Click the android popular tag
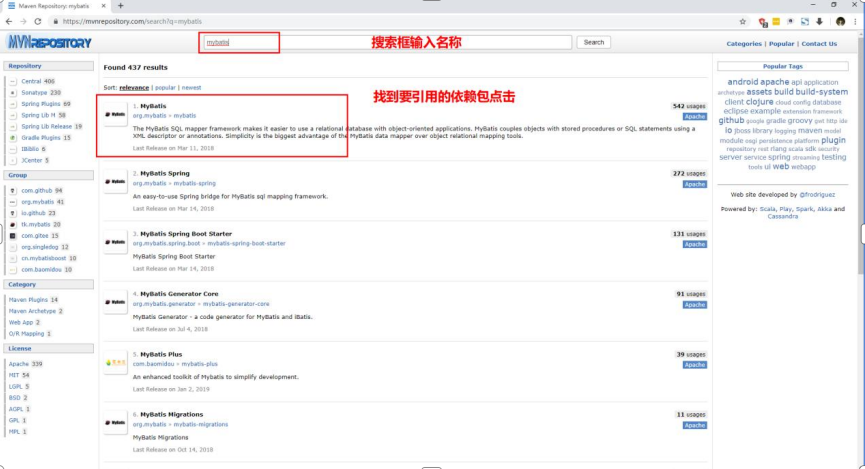The height and width of the screenshot is (469, 865). click(743, 82)
